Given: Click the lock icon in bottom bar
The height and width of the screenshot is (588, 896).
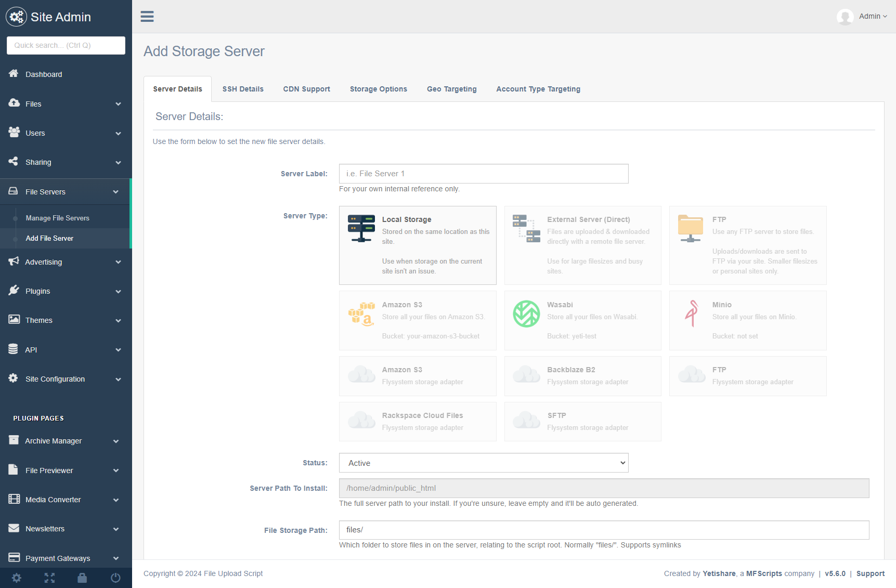Looking at the screenshot, I should point(82,578).
